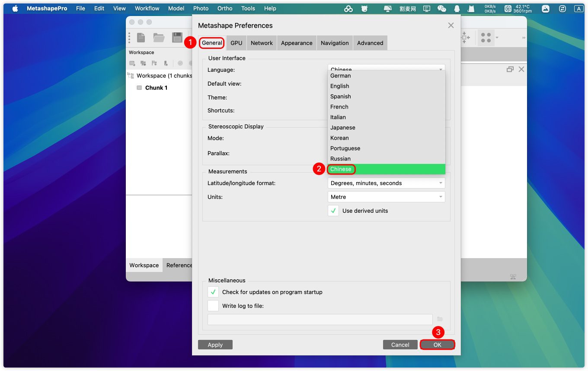Click the point cloud four-dots toolbar icon

486,38
